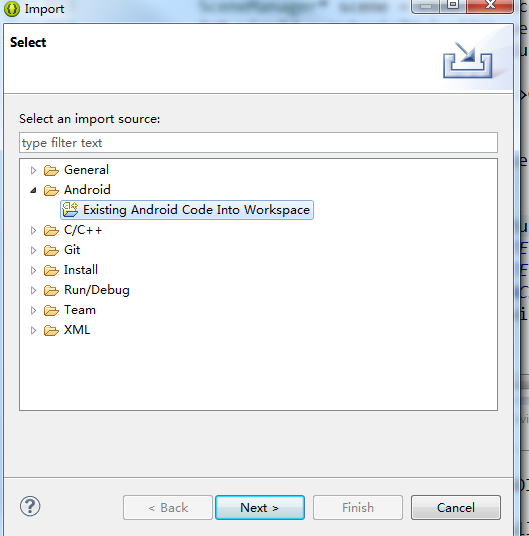The height and width of the screenshot is (536, 529).
Task: Select the Install tree item label
Action: [x=81, y=270]
